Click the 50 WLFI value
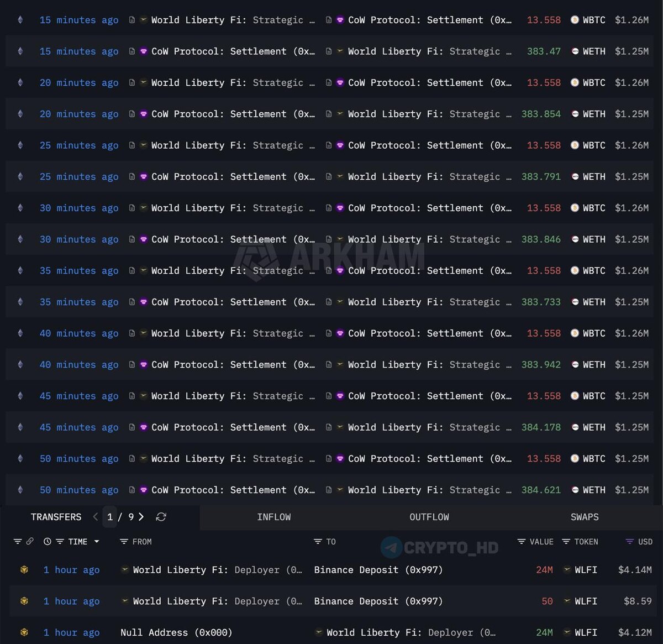 click(547, 601)
